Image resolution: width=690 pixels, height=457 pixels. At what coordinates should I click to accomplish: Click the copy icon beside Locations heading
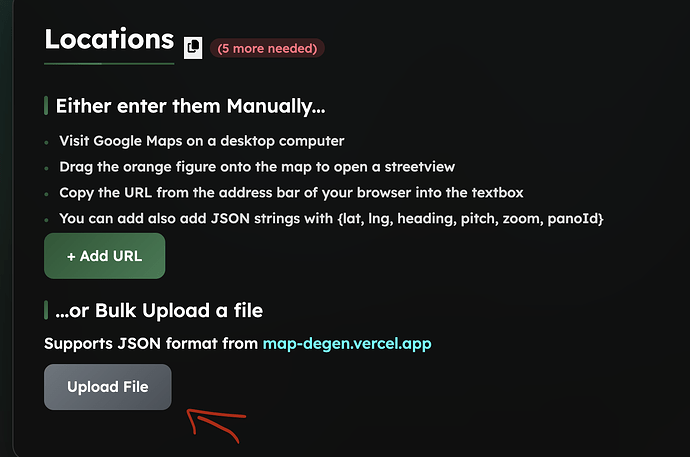(x=193, y=48)
